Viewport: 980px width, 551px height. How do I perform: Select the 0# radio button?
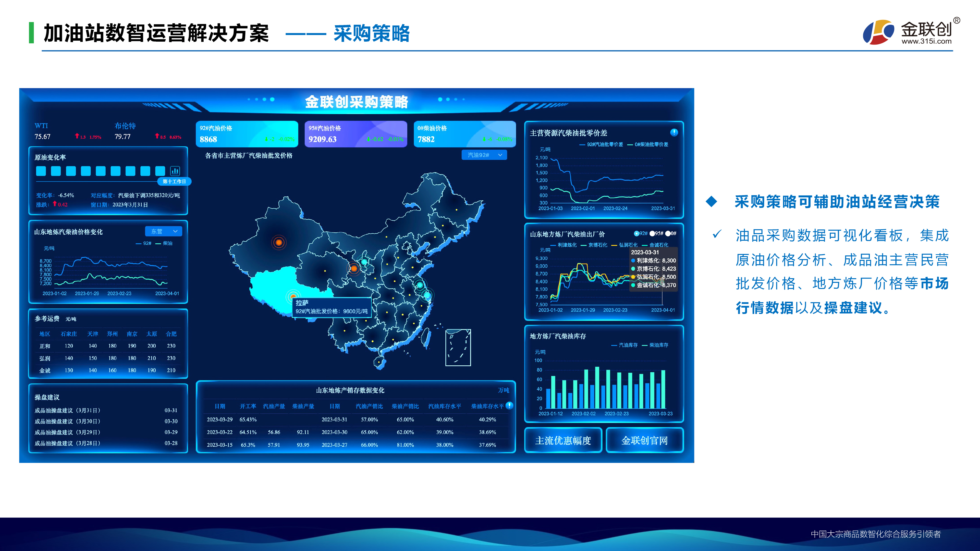coord(668,233)
